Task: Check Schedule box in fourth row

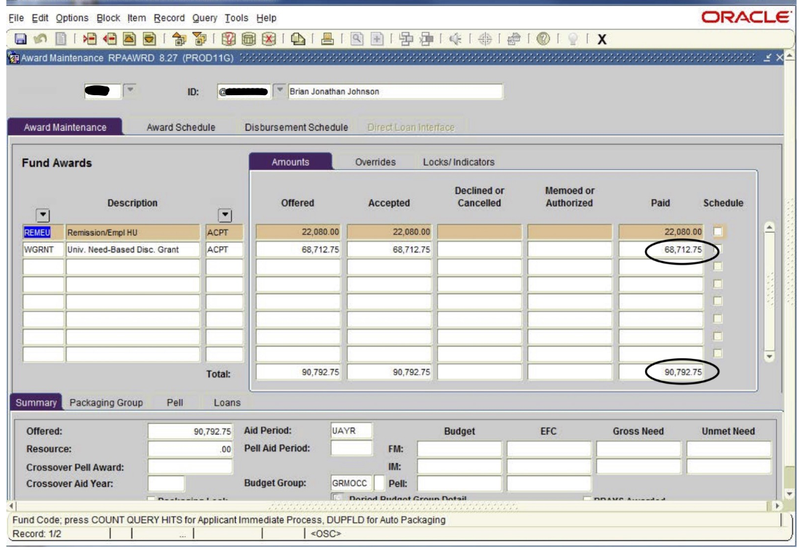Action: pos(718,284)
